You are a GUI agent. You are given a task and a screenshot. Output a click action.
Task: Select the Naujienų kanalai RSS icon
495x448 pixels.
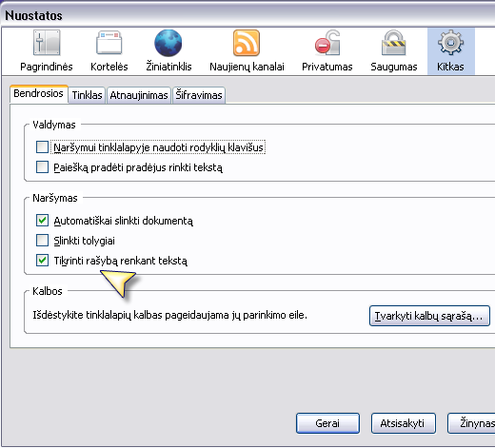pos(247,43)
